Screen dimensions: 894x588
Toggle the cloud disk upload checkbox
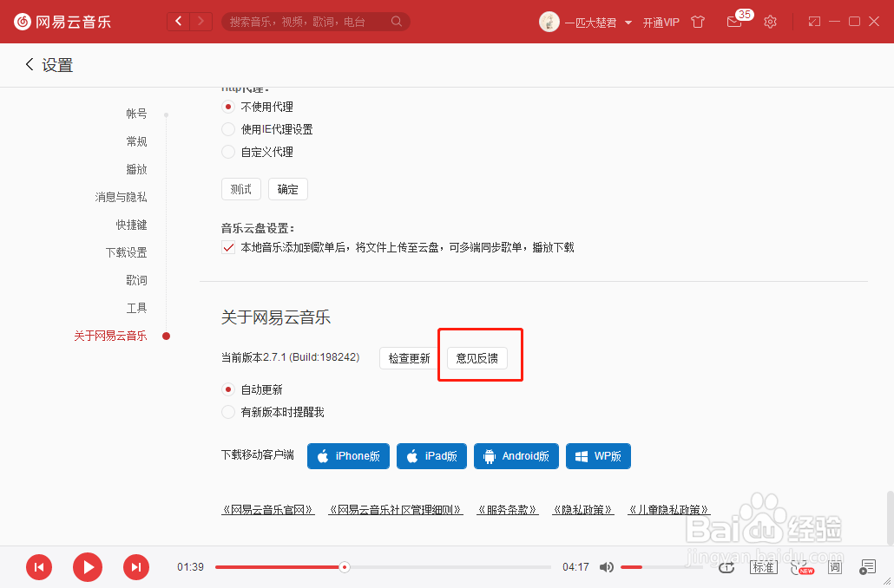click(228, 247)
